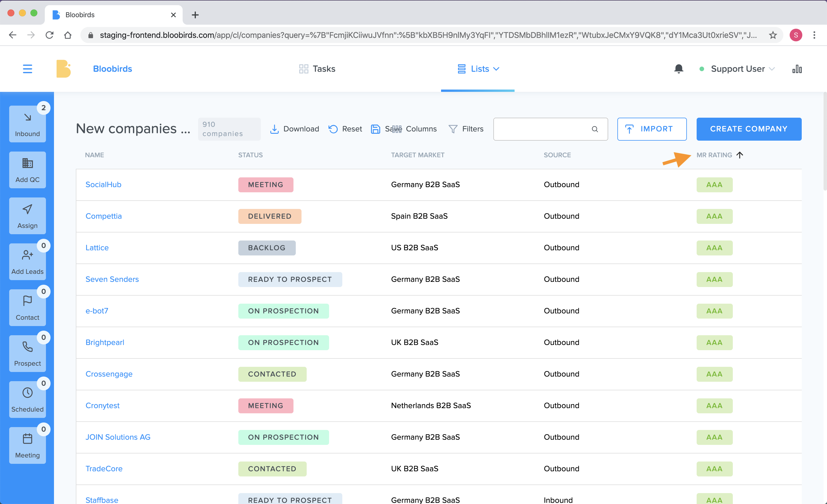Select Add QC in sidebar
The width and height of the screenshot is (827, 504).
28,170
